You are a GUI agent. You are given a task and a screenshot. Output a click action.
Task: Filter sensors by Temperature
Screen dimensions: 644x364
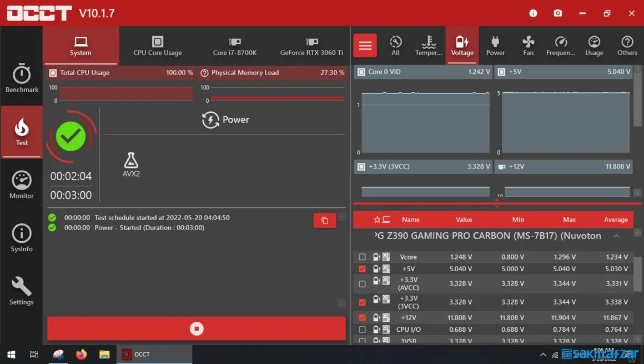click(429, 46)
